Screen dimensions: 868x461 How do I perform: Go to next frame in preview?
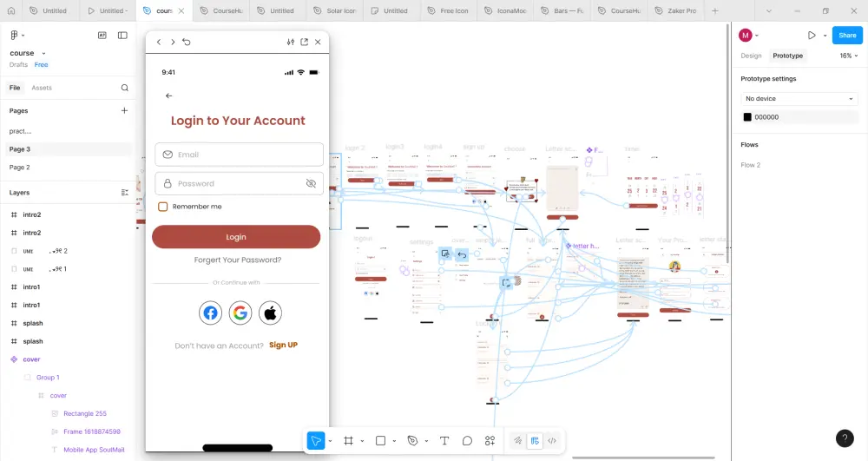(x=173, y=42)
